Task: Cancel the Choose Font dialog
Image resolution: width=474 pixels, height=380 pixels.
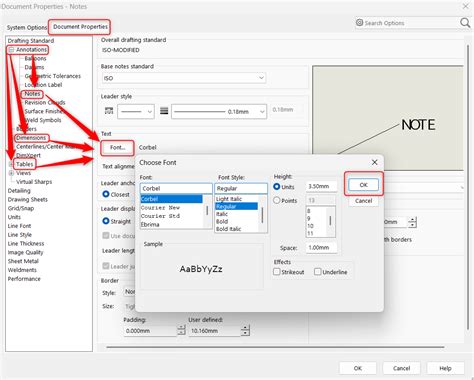Action: 363,201
